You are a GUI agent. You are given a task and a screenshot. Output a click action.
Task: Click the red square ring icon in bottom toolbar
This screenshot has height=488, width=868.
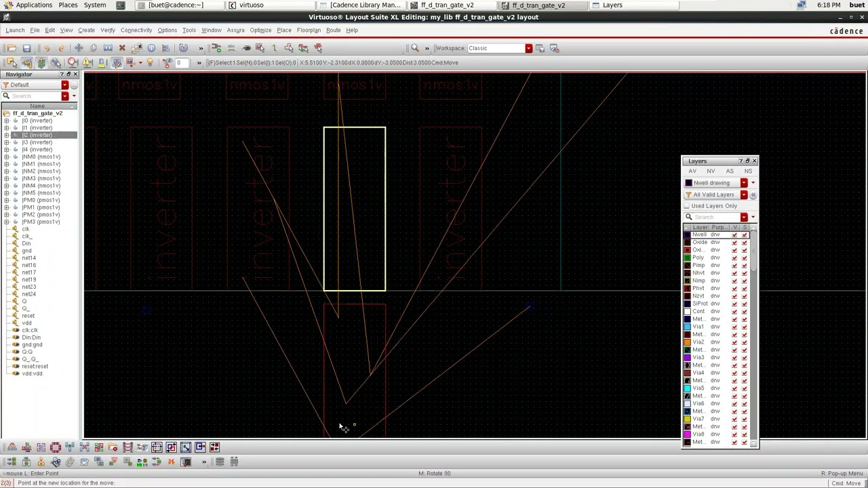56,447
